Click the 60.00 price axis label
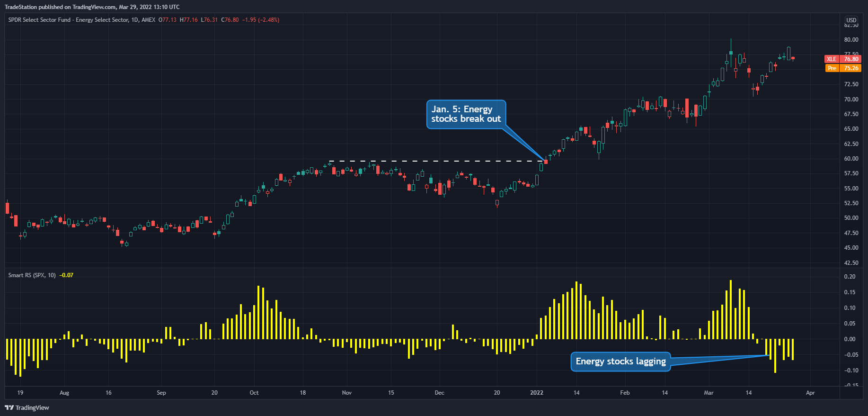 tap(851, 159)
